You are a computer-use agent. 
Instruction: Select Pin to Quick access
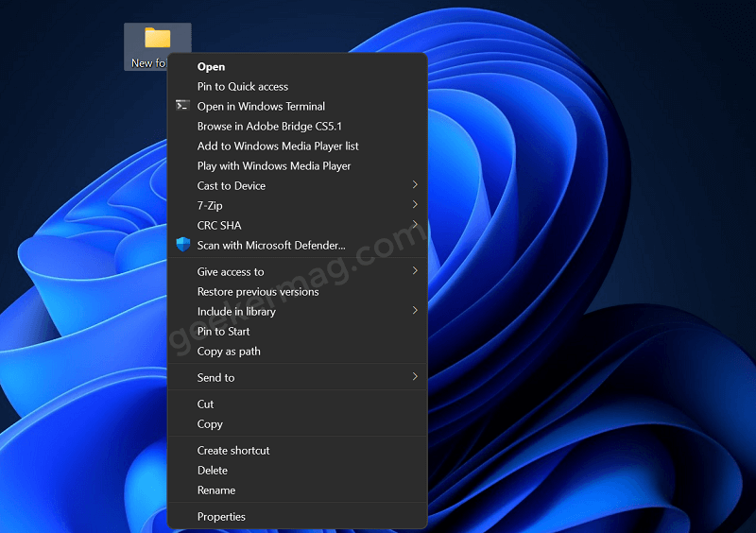click(297, 86)
